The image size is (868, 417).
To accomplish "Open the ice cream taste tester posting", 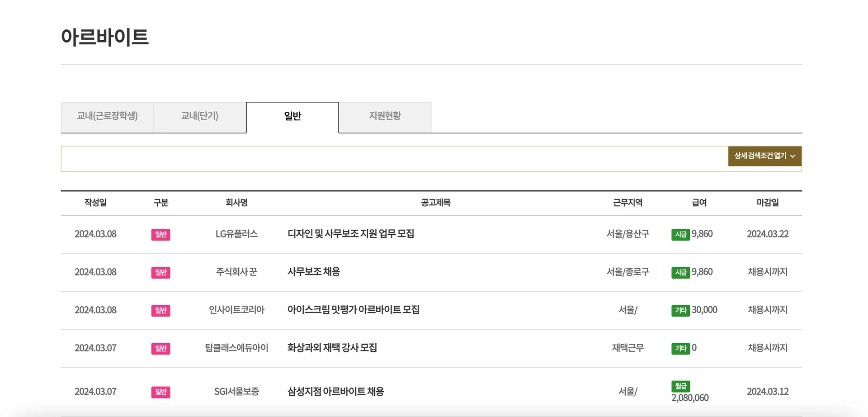I will click(x=354, y=310).
